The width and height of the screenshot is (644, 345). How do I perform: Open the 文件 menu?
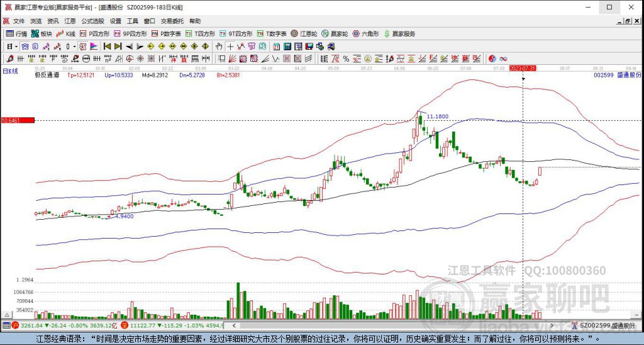[19, 21]
